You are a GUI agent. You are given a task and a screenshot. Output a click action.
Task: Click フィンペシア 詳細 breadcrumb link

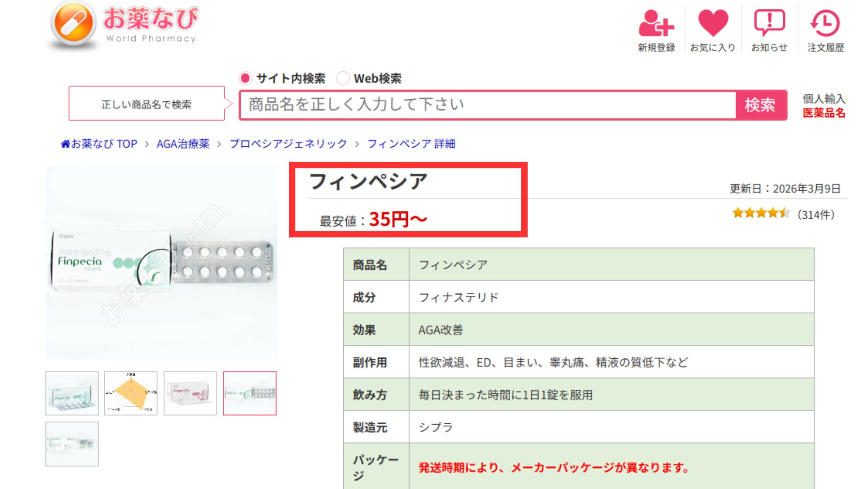(x=411, y=144)
